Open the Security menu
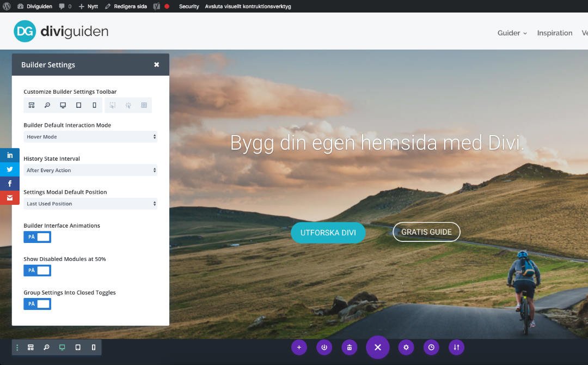Viewport: 588px width, 365px height. click(189, 6)
